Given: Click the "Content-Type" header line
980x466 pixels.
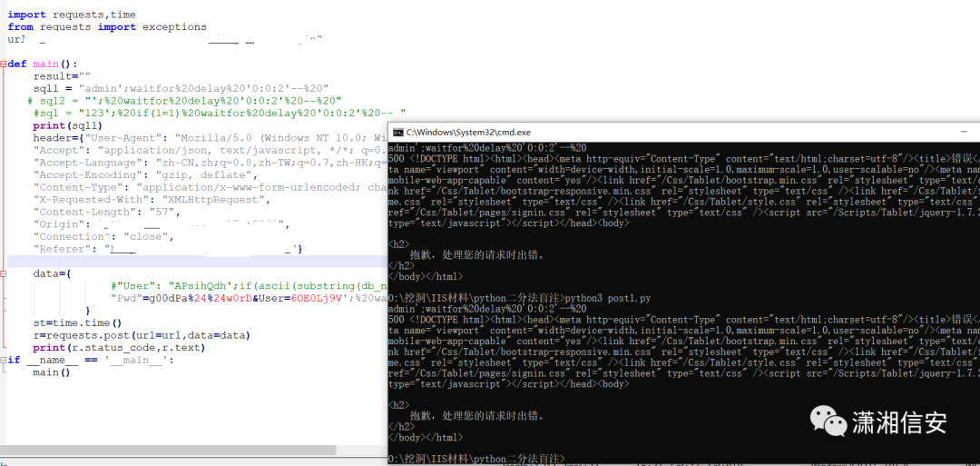Looking at the screenshot, I should 210,187.
